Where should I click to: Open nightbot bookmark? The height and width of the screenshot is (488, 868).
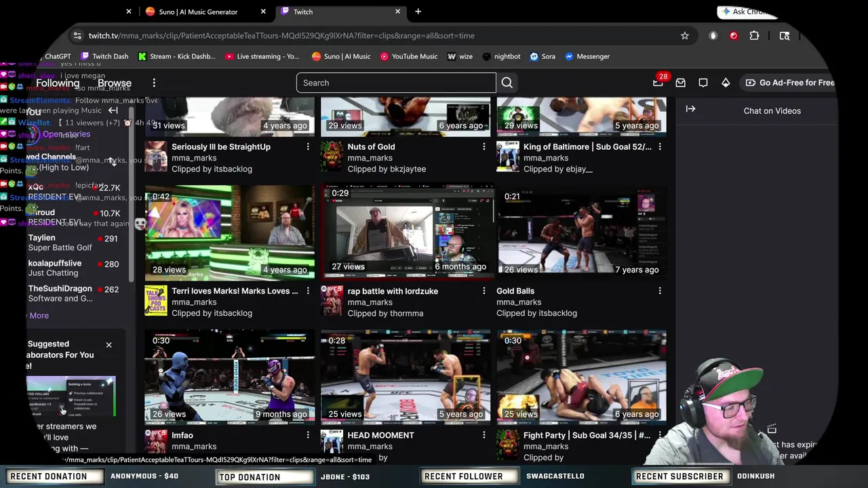point(501,57)
